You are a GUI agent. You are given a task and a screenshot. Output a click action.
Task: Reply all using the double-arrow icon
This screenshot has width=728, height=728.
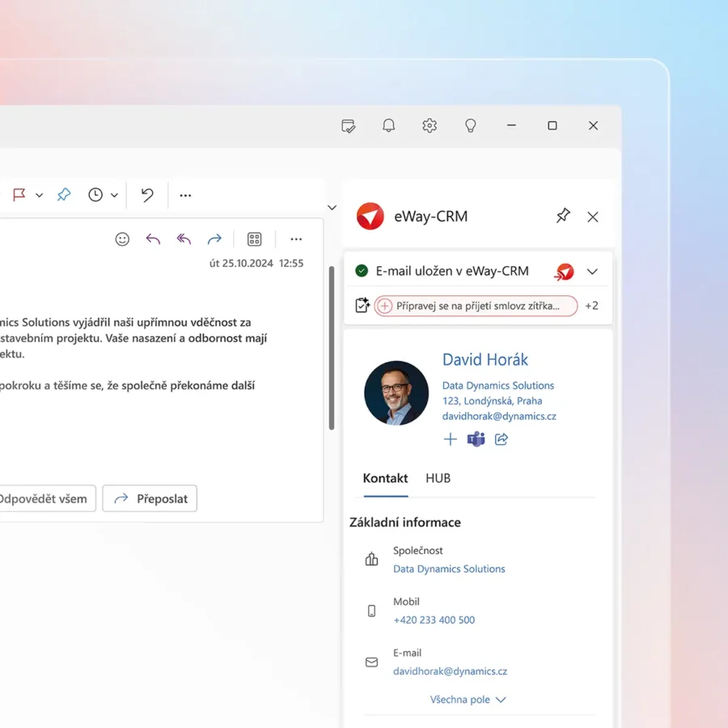point(184,239)
